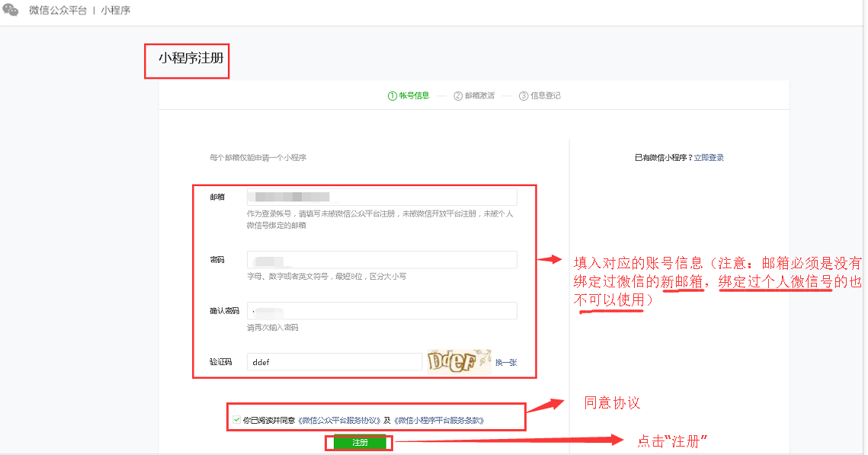The width and height of the screenshot is (868, 455).
Task: Click the WeChat logo icon in header
Action: point(11,11)
